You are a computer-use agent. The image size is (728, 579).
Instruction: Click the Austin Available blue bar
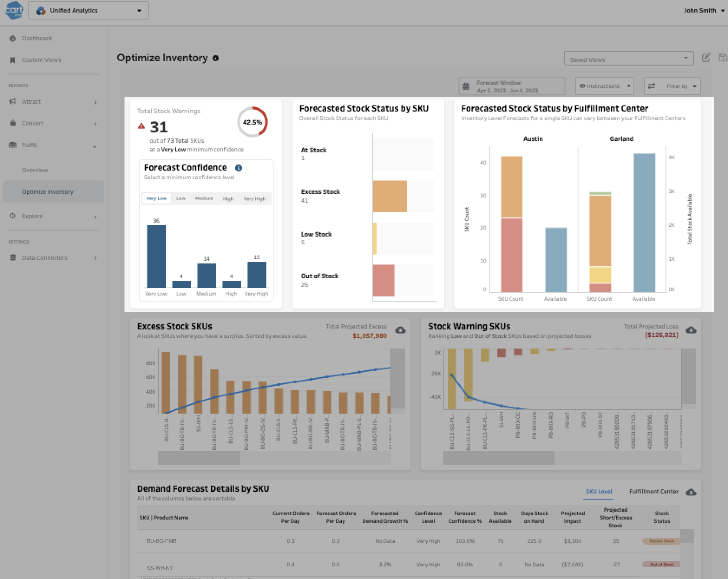click(x=556, y=260)
